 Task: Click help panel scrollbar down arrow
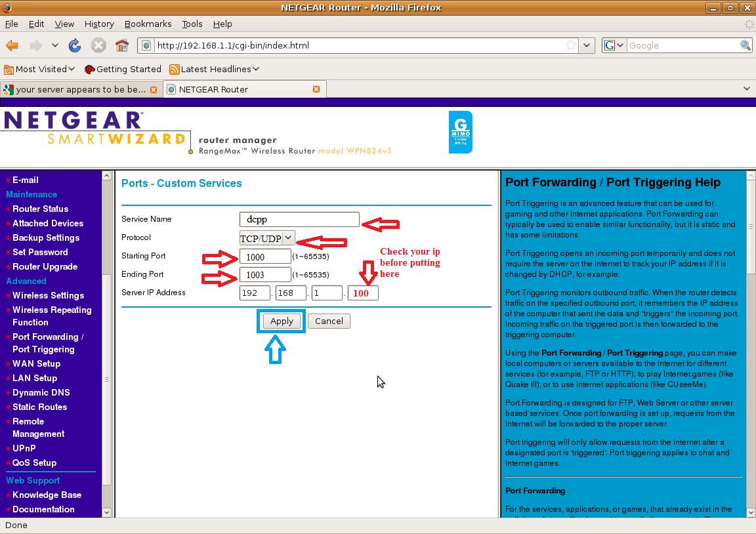tap(751, 513)
